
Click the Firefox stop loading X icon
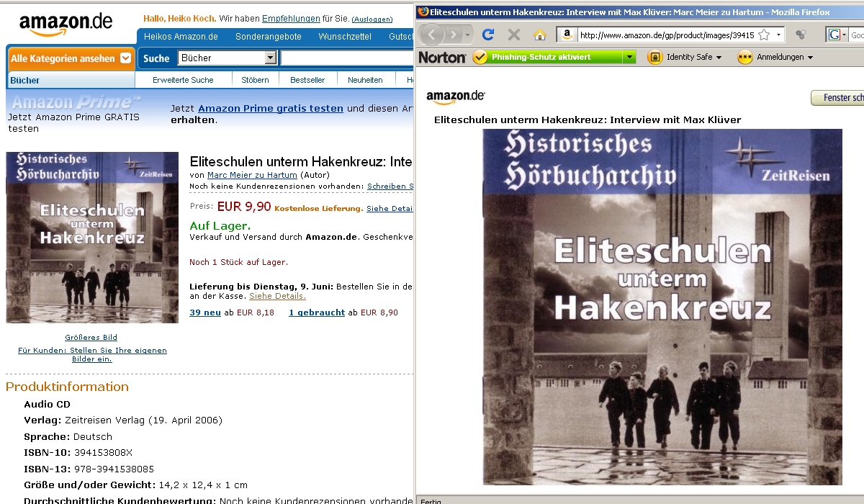(x=513, y=35)
